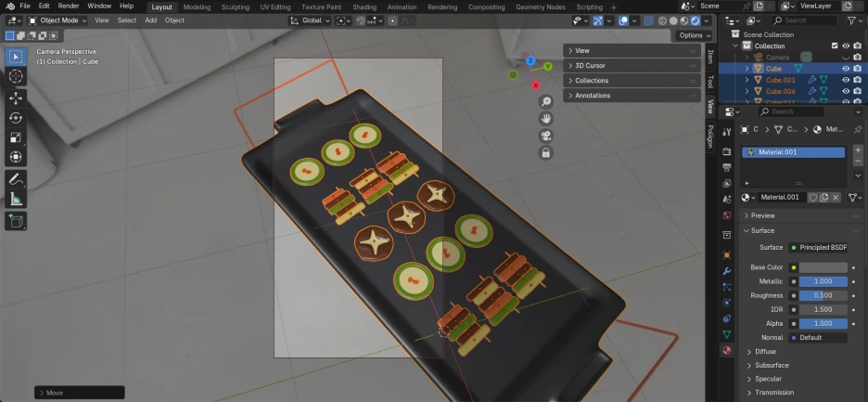Select the Measure tool
This screenshot has height=402, width=868.
[16, 199]
